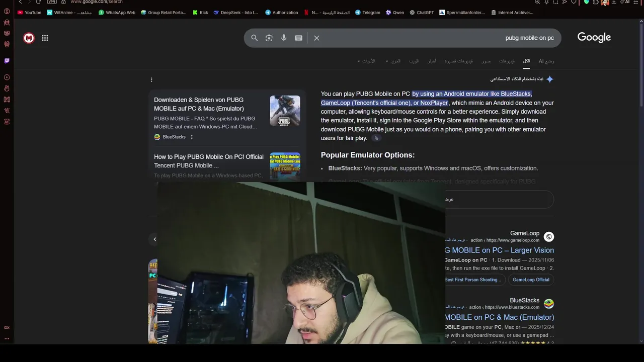644x362 pixels.
Task: Open the Twitch panel in the sidebar
Action: [x=7, y=61]
